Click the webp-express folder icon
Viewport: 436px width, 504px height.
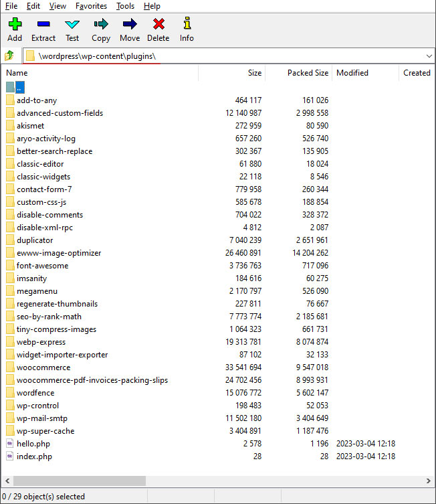click(x=10, y=342)
